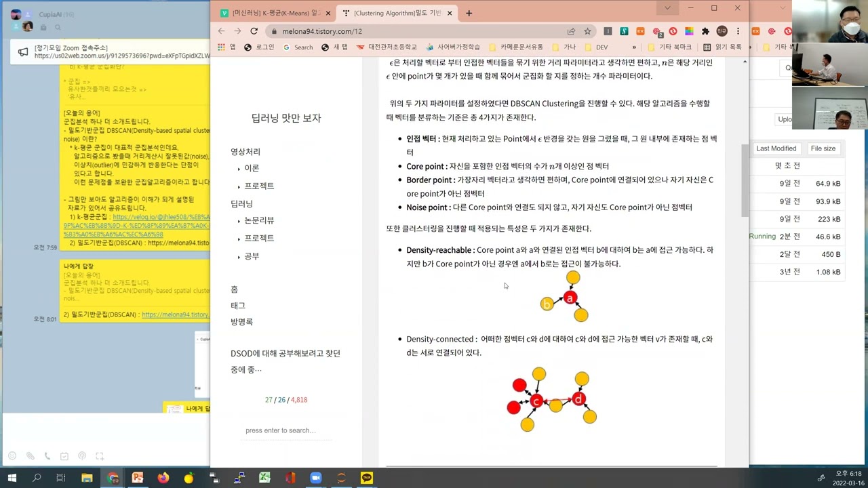This screenshot has height=488, width=868.
Task: Open the DSOD에 대해 공부해보려고 recent comment
Action: [x=285, y=361]
